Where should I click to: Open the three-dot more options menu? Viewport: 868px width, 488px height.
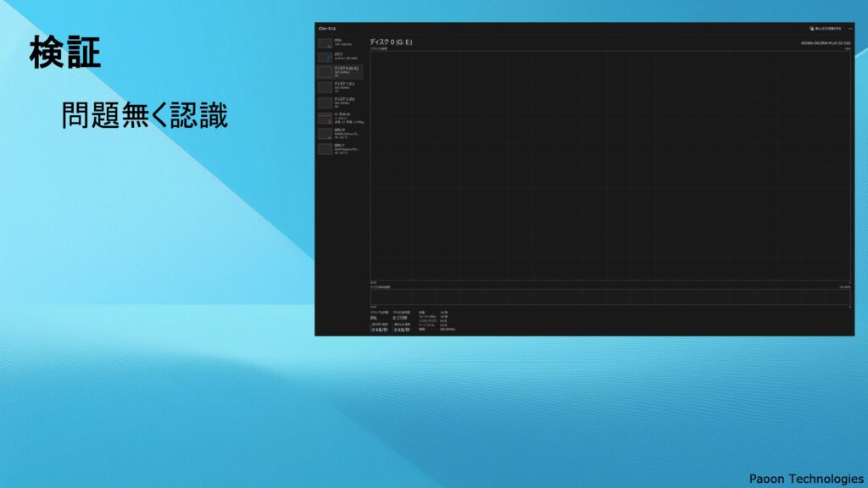pos(849,28)
